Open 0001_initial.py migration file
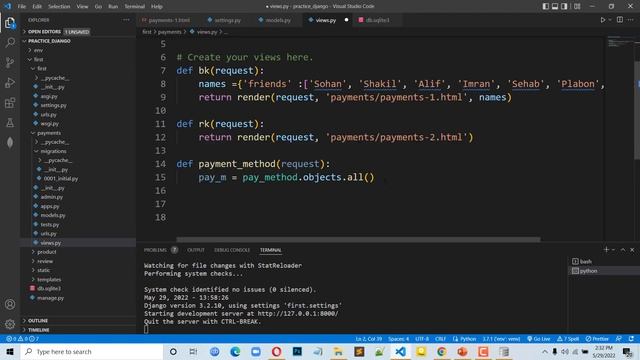640x360 pixels. tap(78, 178)
